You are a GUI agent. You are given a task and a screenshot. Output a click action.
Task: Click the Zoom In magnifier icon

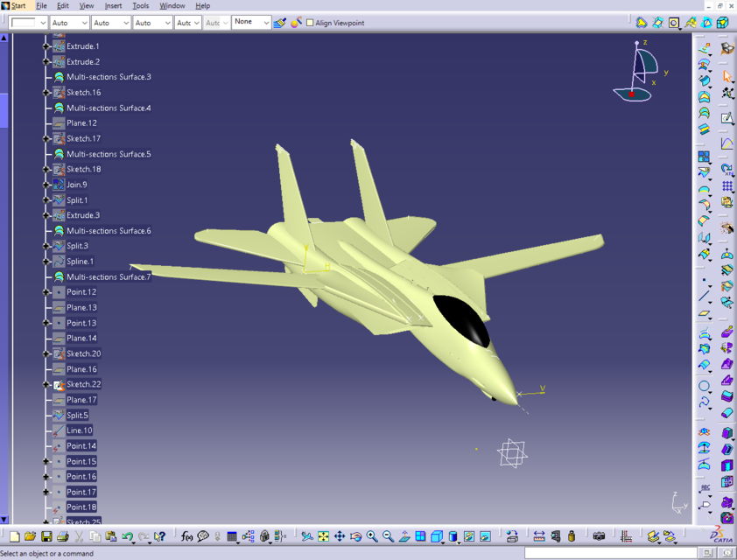pyautogui.click(x=371, y=535)
